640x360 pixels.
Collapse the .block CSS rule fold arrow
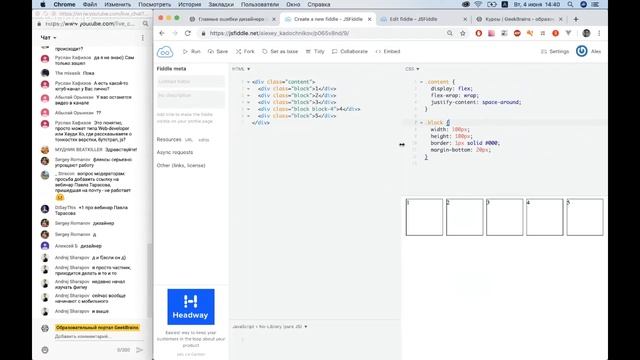(422, 122)
